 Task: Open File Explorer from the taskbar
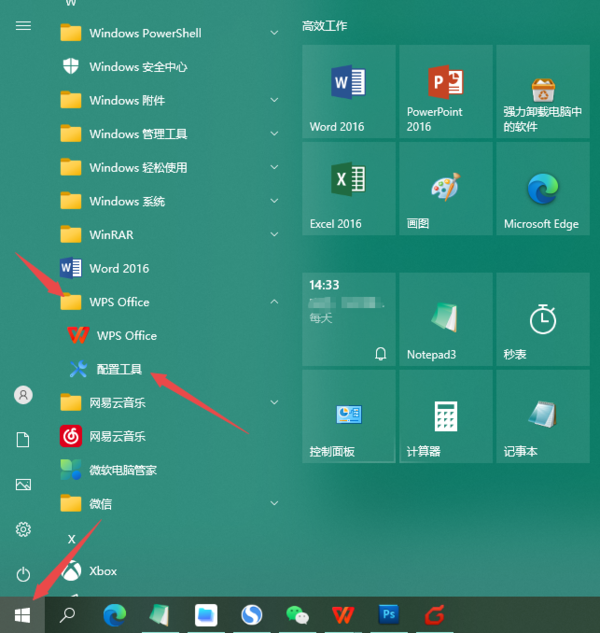tap(206, 615)
